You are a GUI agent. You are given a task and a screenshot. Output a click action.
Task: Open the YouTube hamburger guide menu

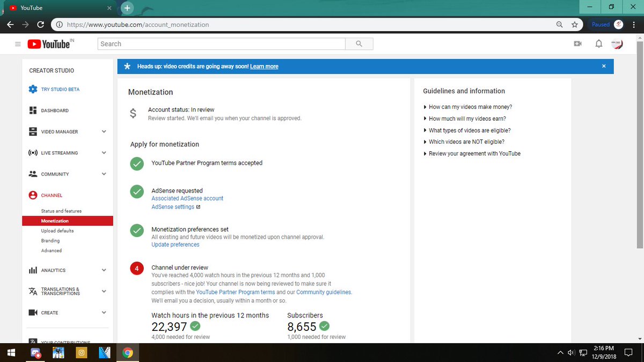(x=18, y=44)
